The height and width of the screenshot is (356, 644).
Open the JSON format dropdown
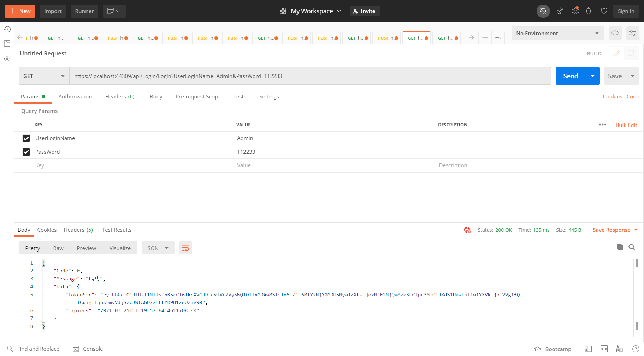(158, 248)
